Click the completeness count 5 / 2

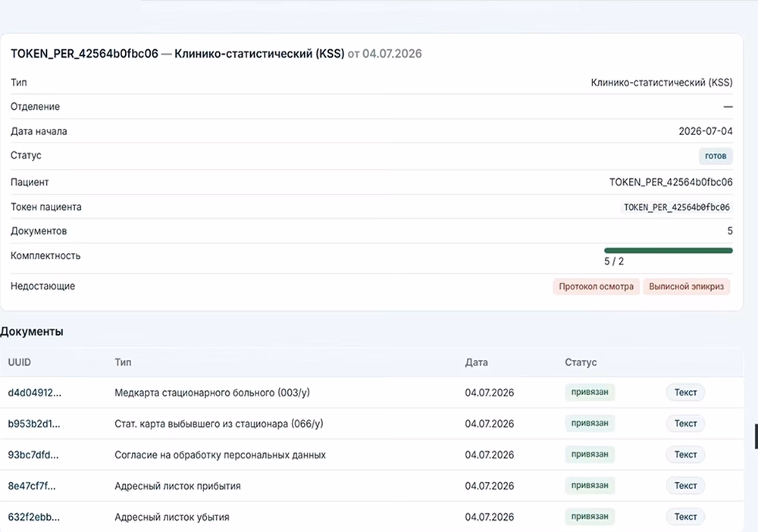[x=614, y=261]
